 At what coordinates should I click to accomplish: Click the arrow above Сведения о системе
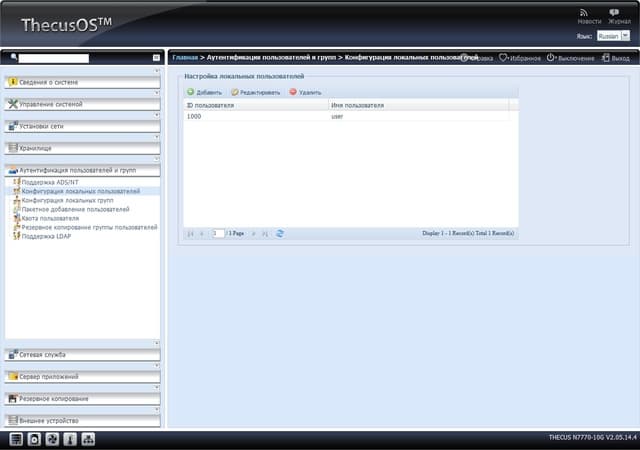157,71
